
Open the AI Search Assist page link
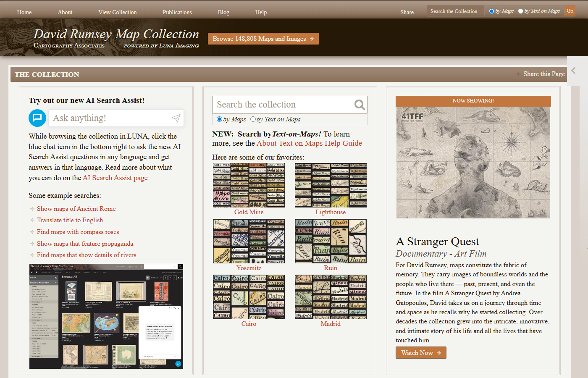click(x=115, y=178)
